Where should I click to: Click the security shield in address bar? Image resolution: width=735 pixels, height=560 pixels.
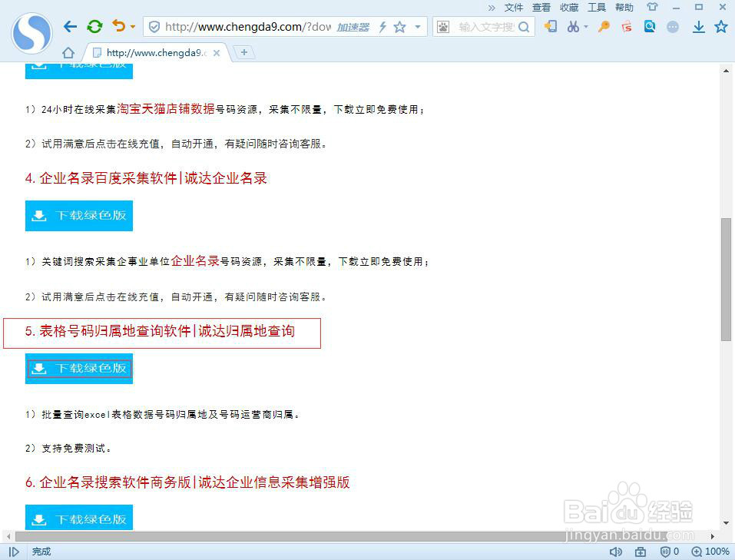tap(154, 27)
